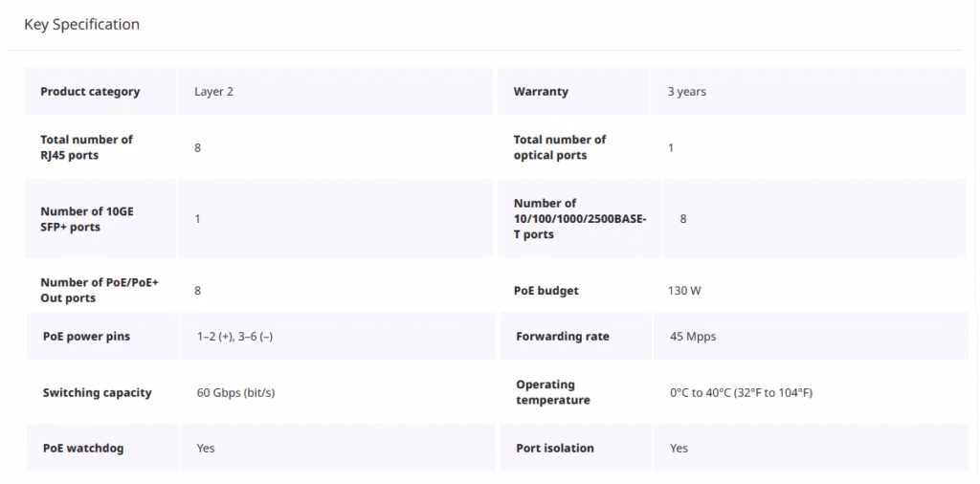The width and height of the screenshot is (980, 484).
Task: Select the PoE budget label
Action: tap(546, 291)
